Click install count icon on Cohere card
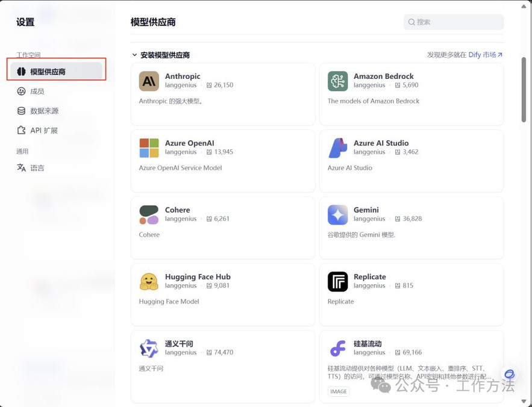Image resolution: width=532 pixels, height=407 pixels. pos(209,219)
